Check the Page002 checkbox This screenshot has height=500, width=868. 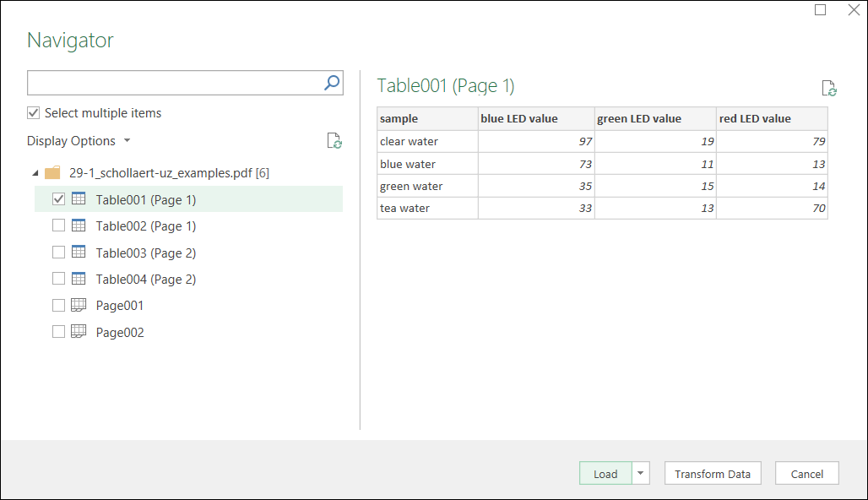coord(58,332)
